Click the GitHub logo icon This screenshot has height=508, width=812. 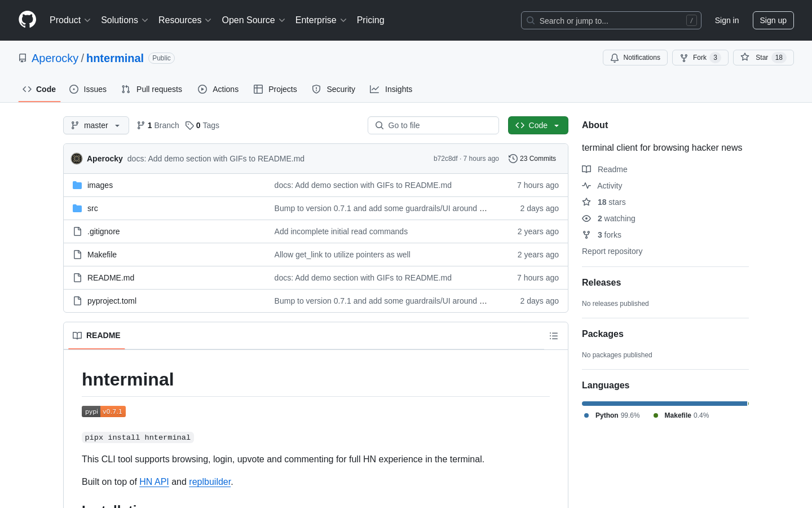tap(27, 20)
